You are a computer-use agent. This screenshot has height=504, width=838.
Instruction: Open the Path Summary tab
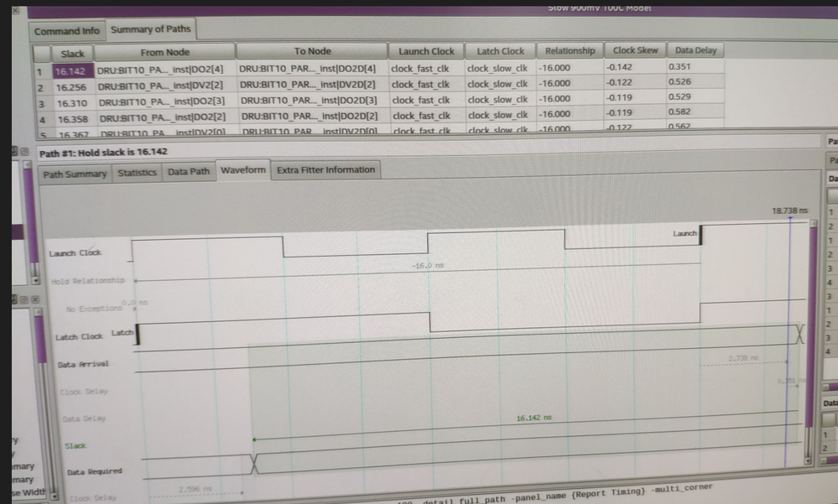point(75,174)
